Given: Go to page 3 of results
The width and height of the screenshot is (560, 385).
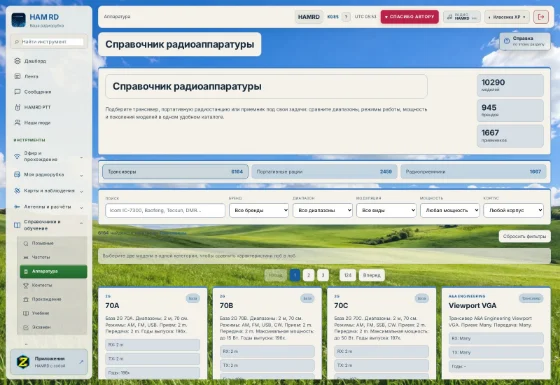Looking at the screenshot, I should [323, 275].
